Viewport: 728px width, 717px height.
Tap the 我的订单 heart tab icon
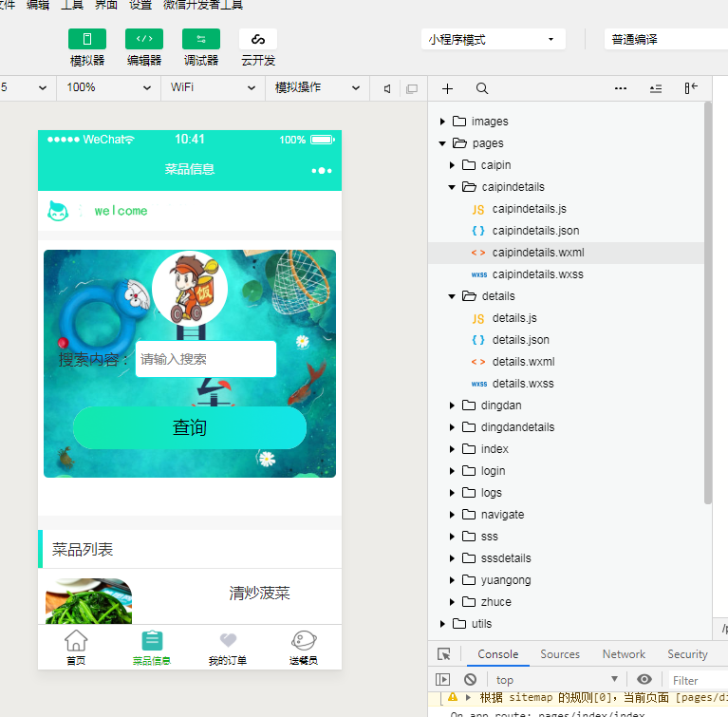[228, 640]
